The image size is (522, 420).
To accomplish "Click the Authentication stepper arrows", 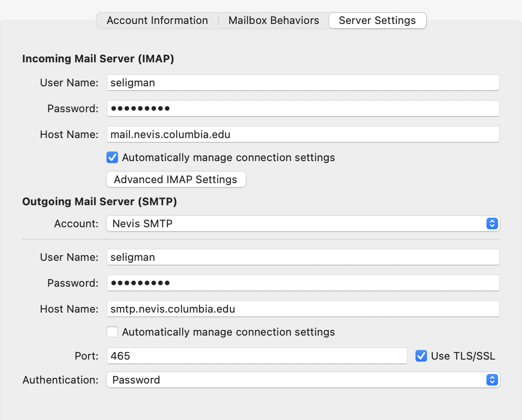I will 492,380.
